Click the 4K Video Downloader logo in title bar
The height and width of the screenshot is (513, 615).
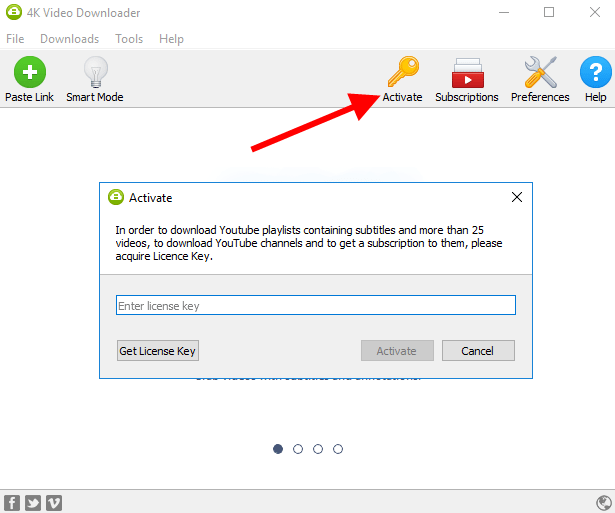tap(14, 12)
